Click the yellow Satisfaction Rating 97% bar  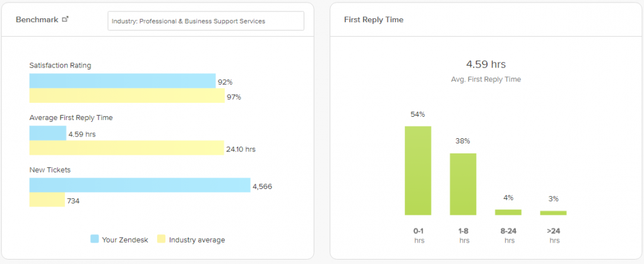[126, 96]
